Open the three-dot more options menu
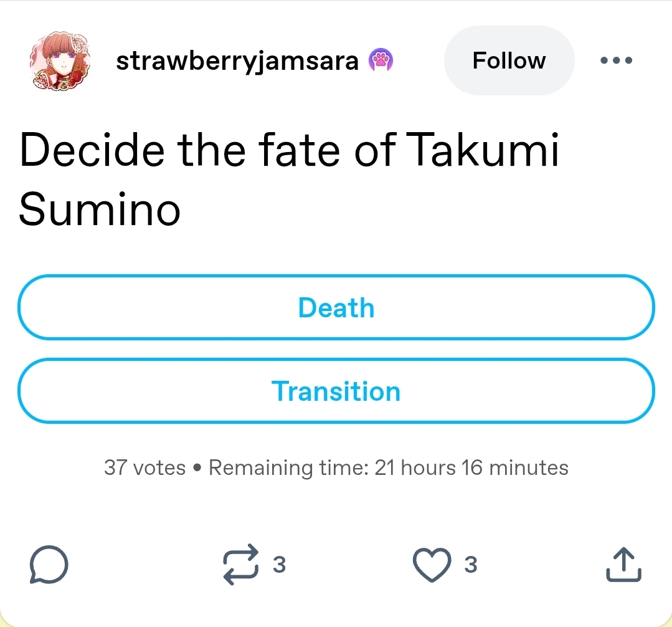672x627 pixels. tap(616, 60)
